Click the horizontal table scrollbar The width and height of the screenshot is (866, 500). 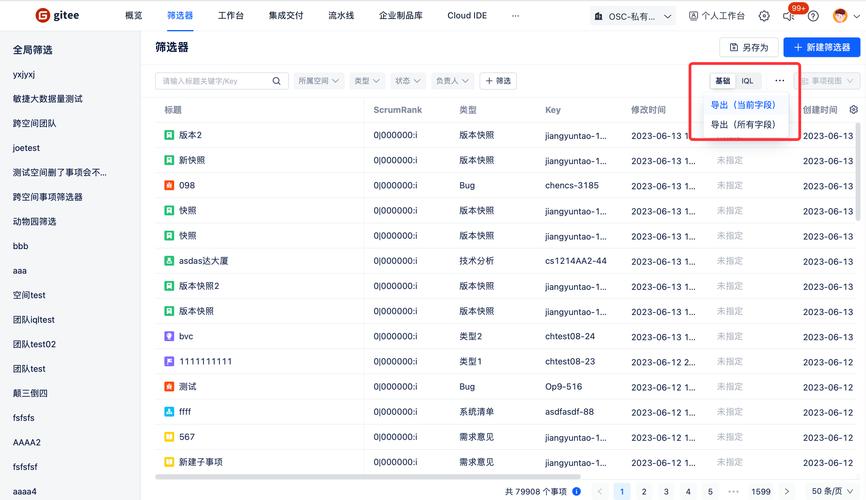point(368,476)
